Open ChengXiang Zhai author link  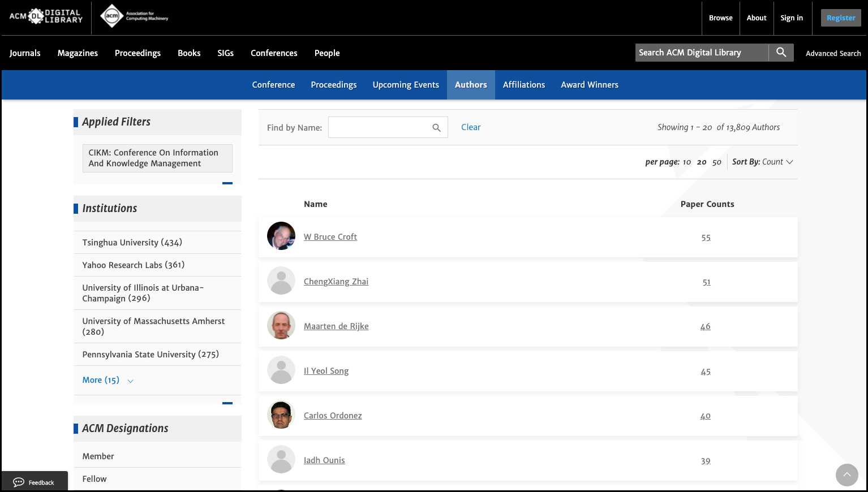(x=336, y=282)
